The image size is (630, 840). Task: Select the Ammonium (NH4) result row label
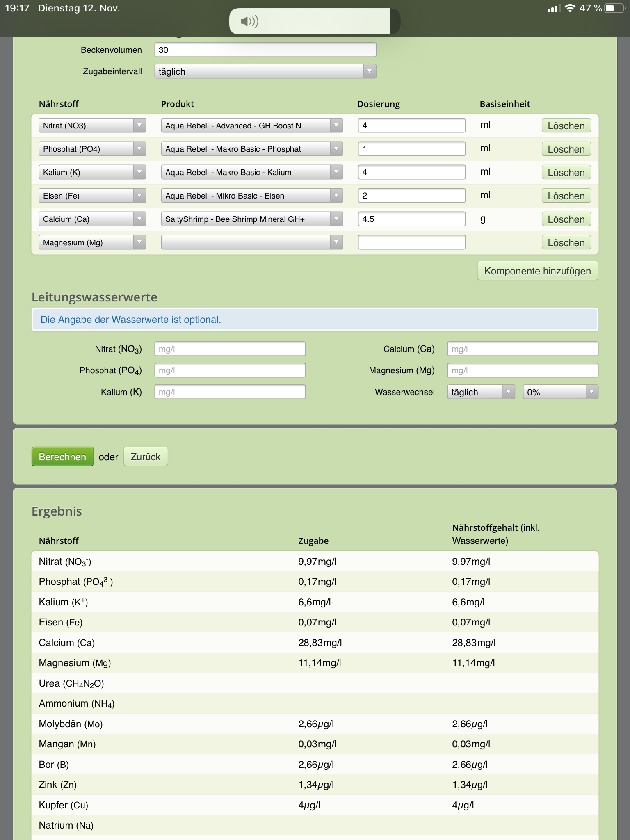77,704
